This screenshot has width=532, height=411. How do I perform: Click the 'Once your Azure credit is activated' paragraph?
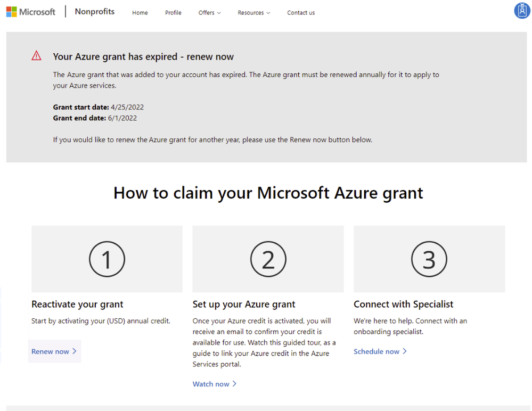[x=264, y=342]
